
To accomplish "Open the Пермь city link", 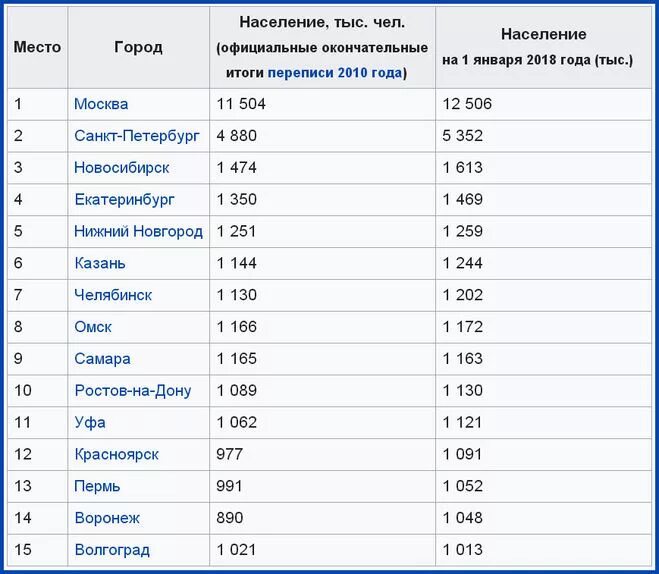I will tap(97, 487).
